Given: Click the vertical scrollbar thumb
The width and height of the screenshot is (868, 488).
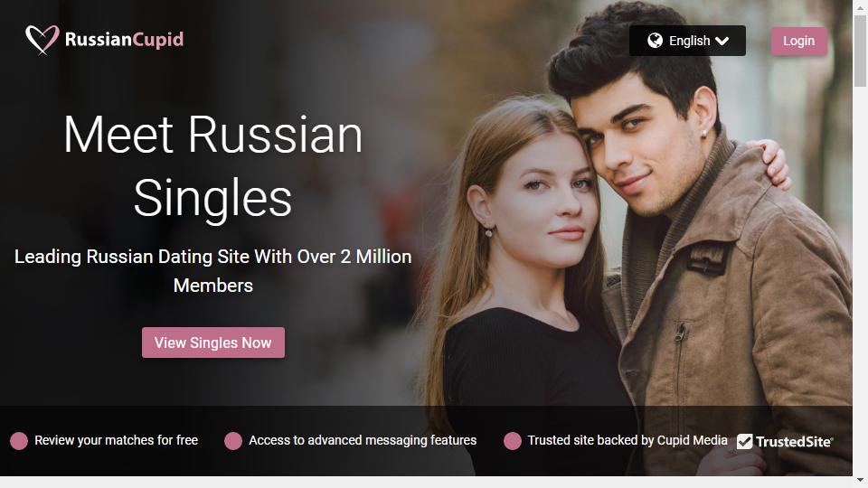Looking at the screenshot, I should (x=860, y=51).
